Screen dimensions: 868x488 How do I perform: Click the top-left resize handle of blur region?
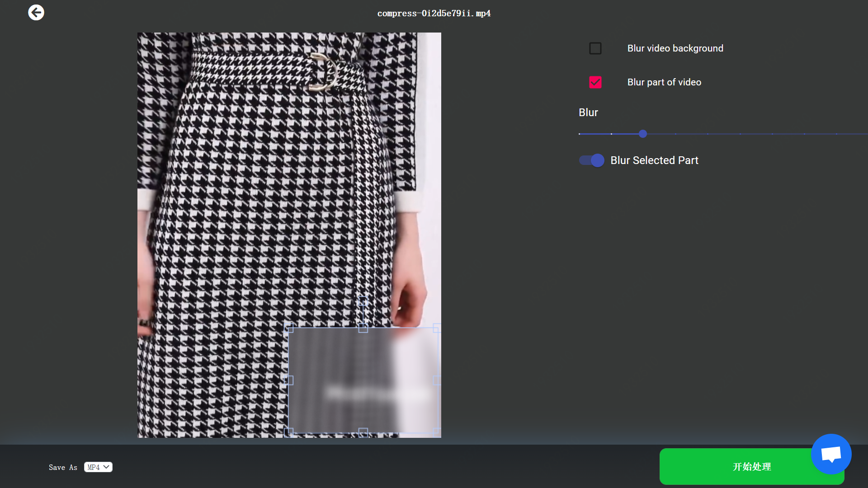(x=289, y=328)
